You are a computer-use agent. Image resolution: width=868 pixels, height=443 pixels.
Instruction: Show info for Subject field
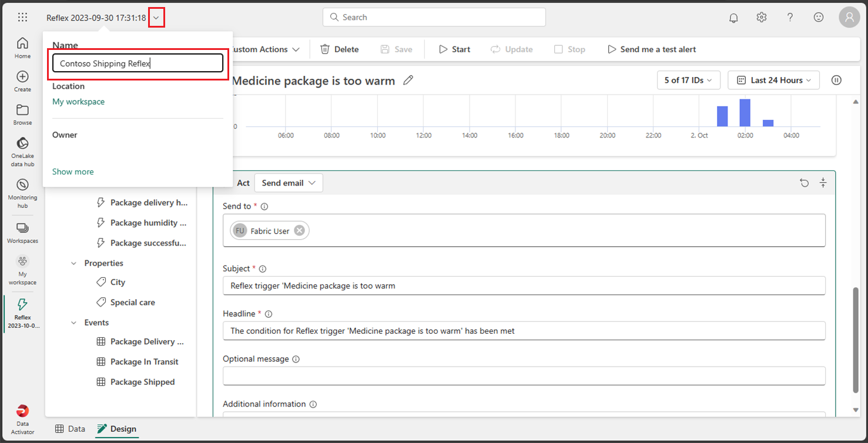tap(263, 269)
